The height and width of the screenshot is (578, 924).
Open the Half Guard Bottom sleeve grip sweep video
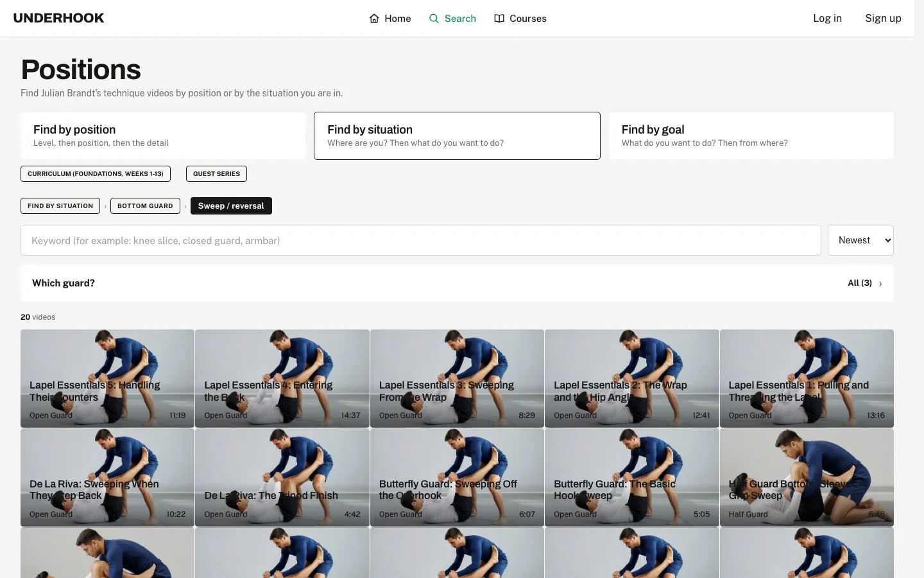(x=807, y=477)
